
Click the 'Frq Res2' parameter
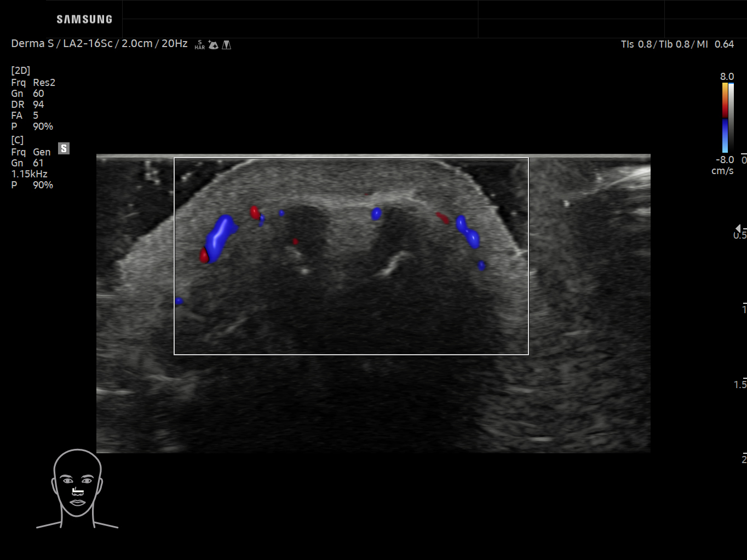33,83
